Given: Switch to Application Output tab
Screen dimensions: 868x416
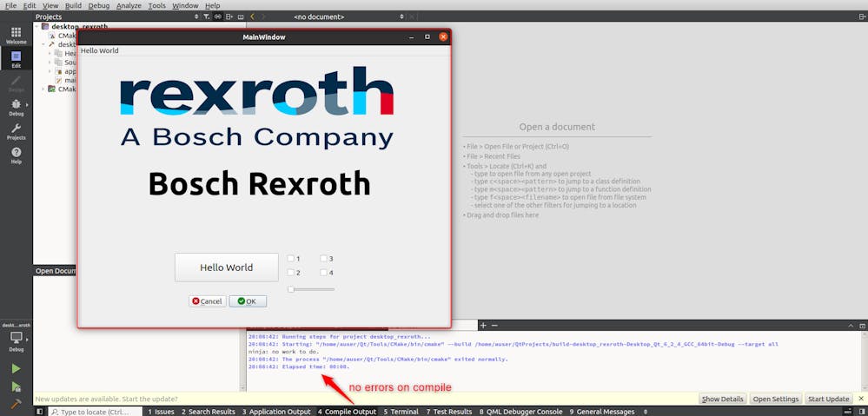Looking at the screenshot, I should (x=276, y=412).
